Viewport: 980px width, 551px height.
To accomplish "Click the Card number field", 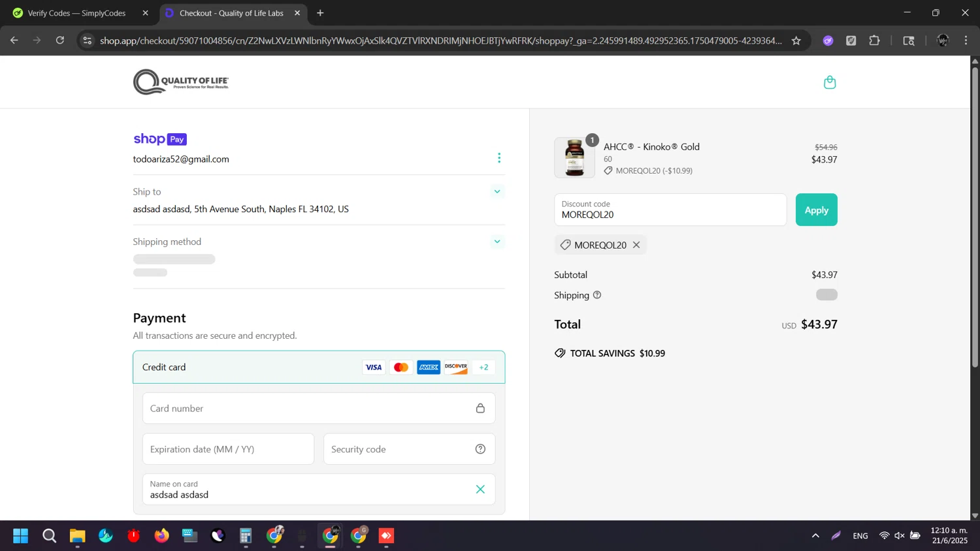I will click(x=319, y=408).
